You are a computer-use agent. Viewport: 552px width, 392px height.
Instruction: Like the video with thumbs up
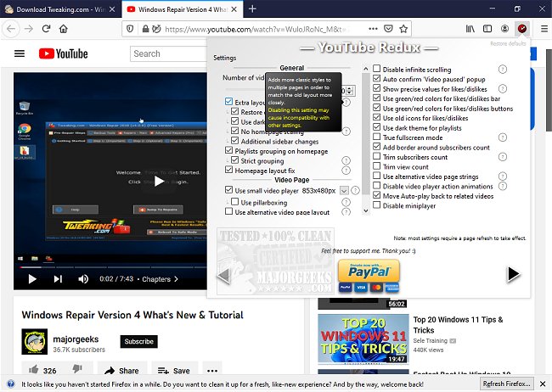tap(34, 369)
